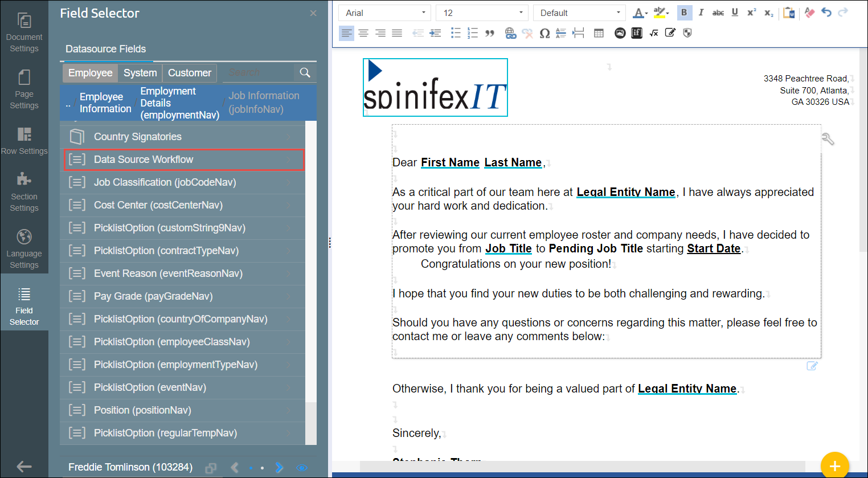Click the insert table icon
Screen dimensions: 868x478
[599, 34]
